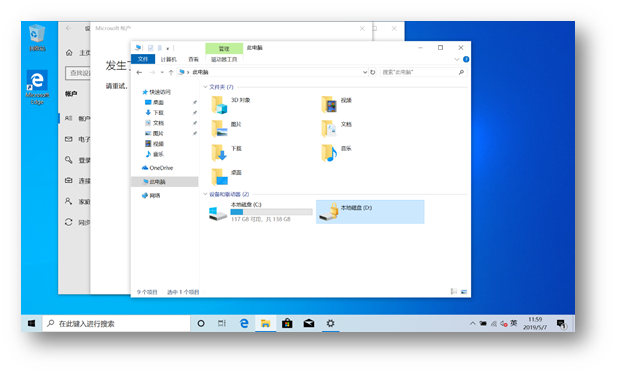Screen dimensions: 617x374
Task: Click the green 管理 contextual tab
Action: pyautogui.click(x=224, y=48)
